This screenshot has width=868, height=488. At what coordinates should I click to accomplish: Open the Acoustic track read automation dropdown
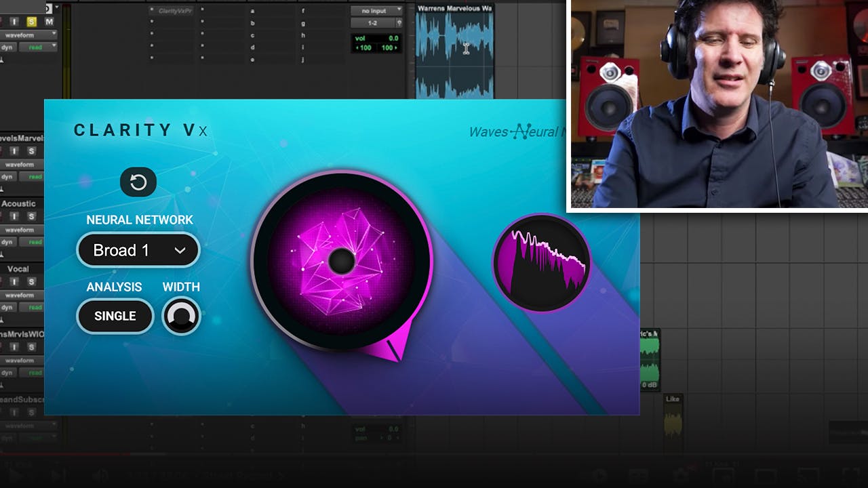click(32, 242)
